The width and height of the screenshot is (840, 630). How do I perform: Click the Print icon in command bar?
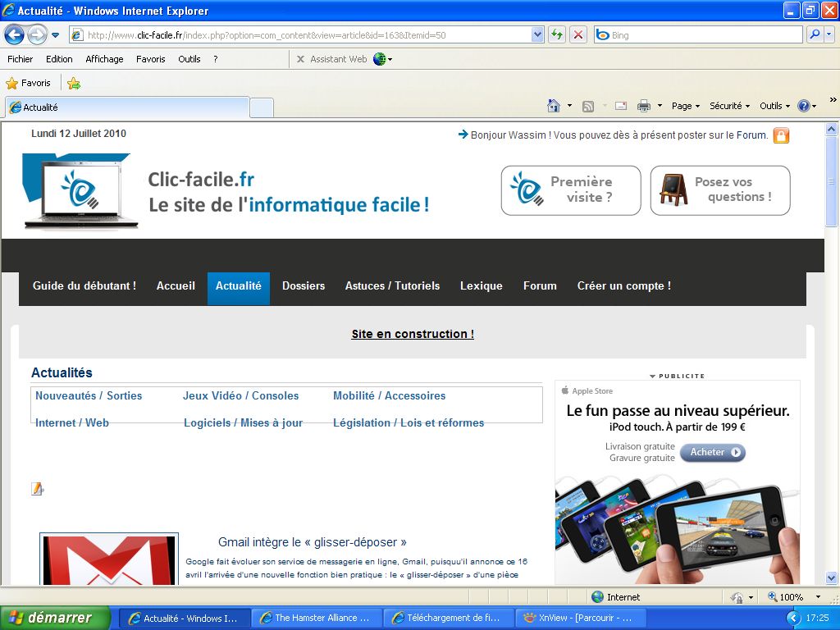click(644, 106)
